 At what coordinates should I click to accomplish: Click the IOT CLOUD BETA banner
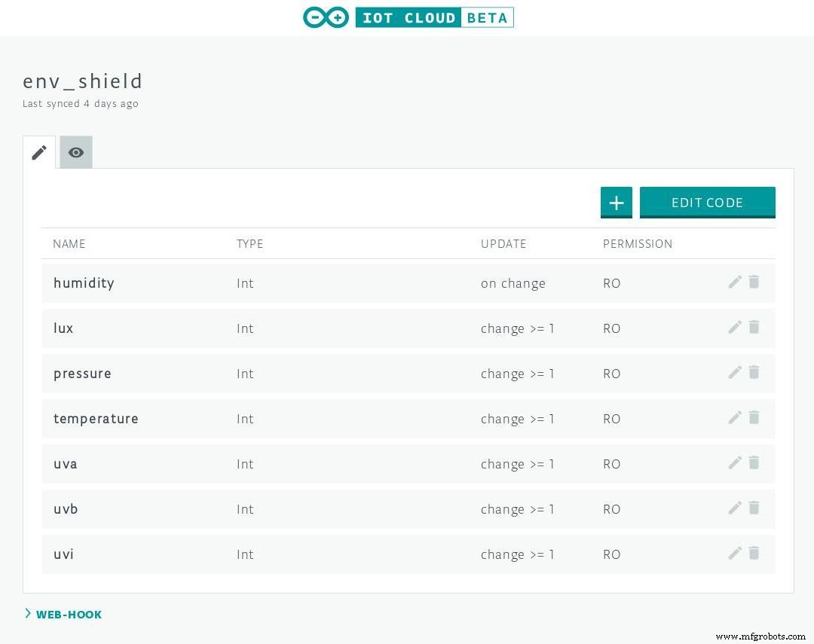[x=435, y=17]
